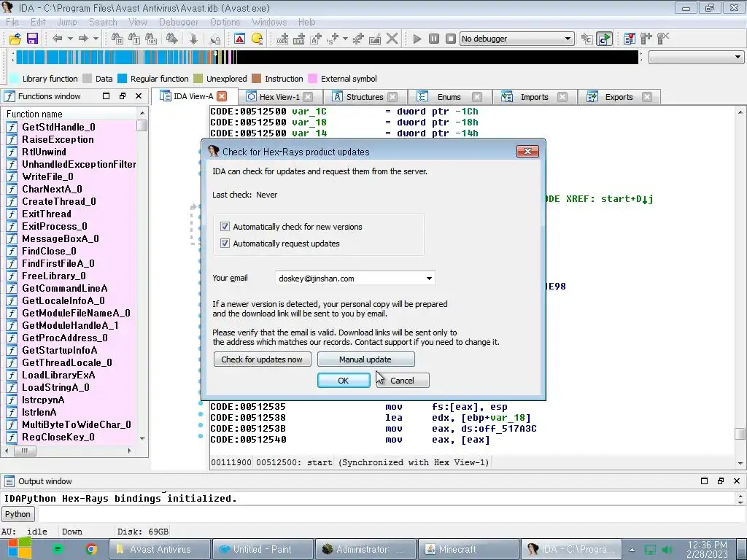Open Avast Antivirus folder from taskbar
This screenshot has width=747, height=560.
point(160,549)
